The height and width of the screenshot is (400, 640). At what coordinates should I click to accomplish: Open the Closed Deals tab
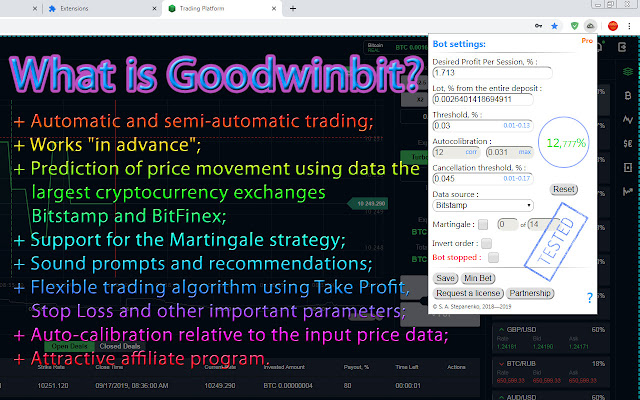click(120, 346)
